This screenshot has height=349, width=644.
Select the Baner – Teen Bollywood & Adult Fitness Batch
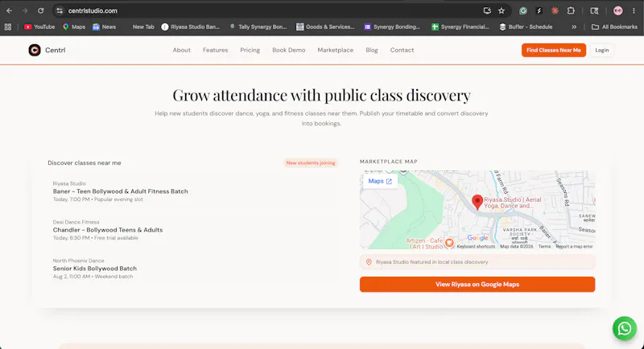(120, 191)
